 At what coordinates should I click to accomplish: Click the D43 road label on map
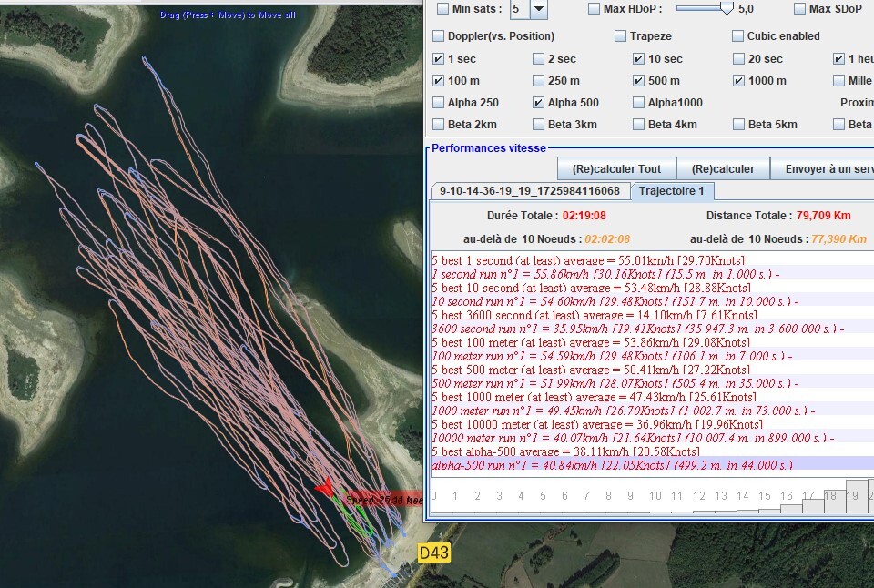(433, 553)
